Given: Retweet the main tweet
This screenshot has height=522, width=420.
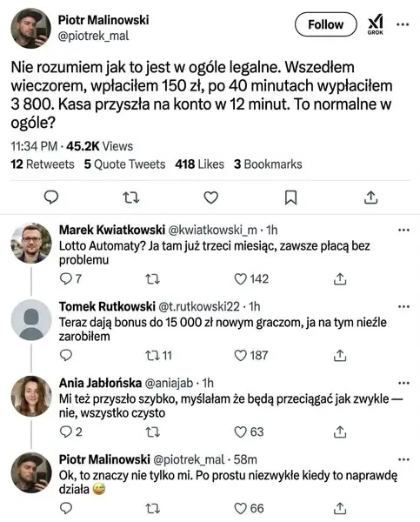Looking at the screenshot, I should [x=131, y=197].
